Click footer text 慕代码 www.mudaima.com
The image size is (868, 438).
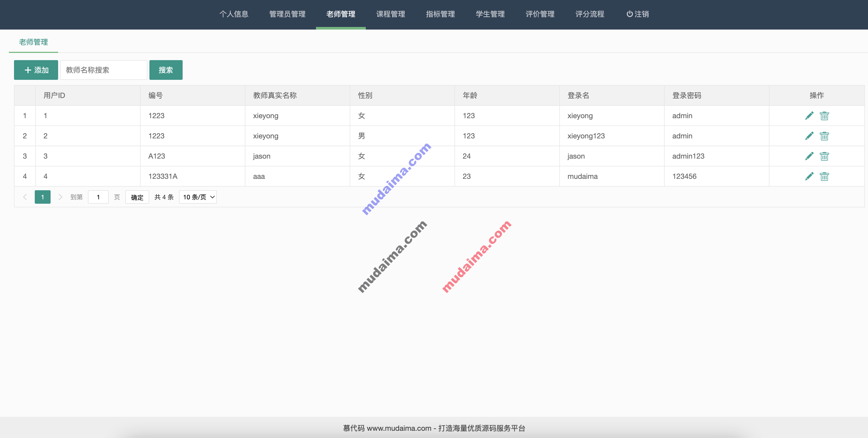[x=387, y=428]
